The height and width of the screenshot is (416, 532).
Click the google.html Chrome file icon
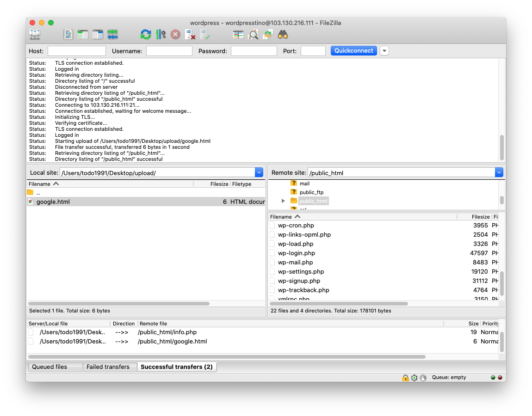(31, 202)
